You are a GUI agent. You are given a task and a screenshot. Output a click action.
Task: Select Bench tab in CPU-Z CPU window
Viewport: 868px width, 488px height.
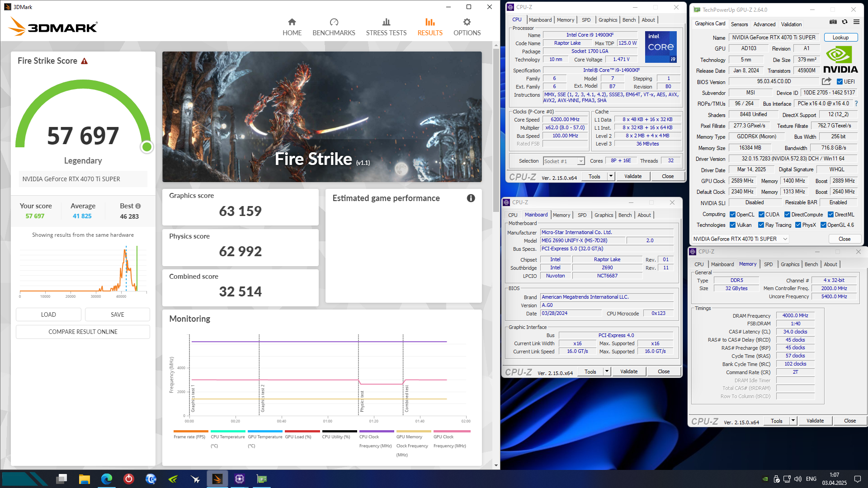tap(629, 20)
